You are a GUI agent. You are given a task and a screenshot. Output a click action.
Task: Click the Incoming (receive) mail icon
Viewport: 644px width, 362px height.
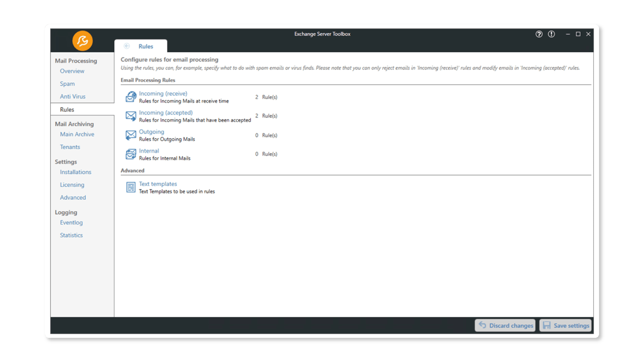point(131,97)
